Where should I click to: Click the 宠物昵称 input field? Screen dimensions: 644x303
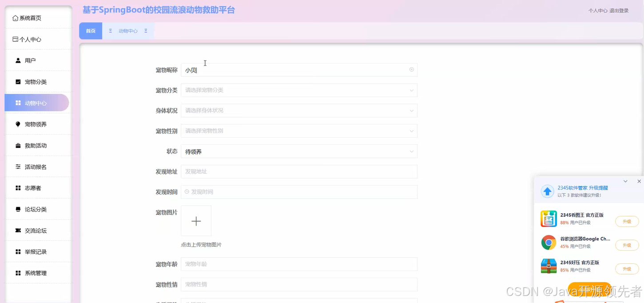[x=299, y=70]
